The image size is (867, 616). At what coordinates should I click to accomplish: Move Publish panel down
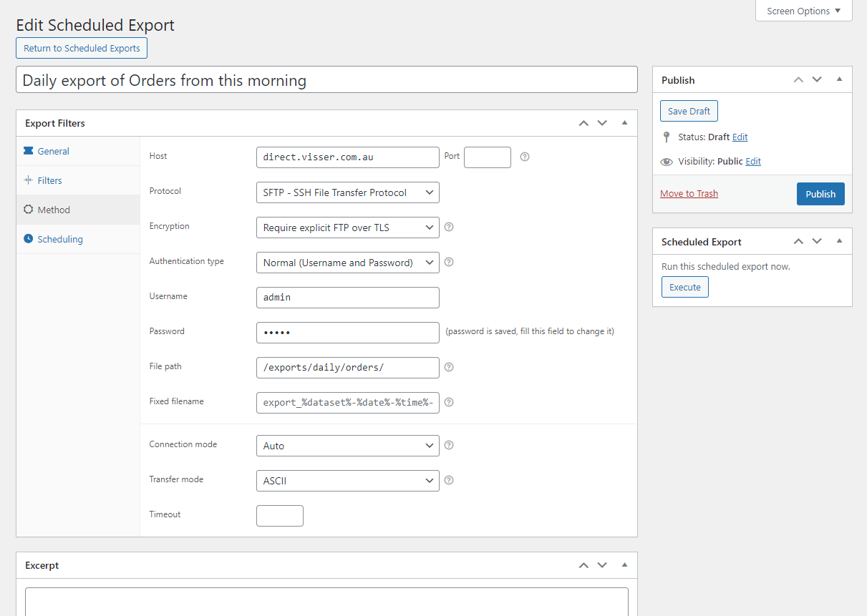pyautogui.click(x=817, y=79)
